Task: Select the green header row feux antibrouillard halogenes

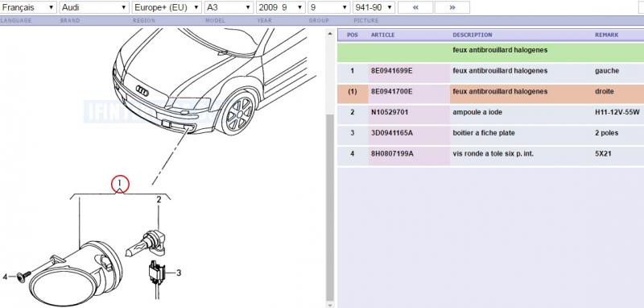Action: coord(490,52)
